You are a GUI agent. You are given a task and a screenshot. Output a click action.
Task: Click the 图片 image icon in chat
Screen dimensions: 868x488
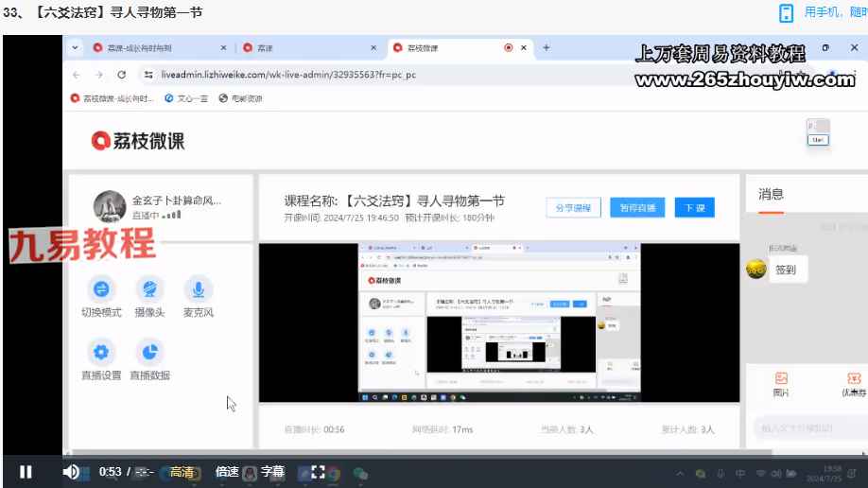point(781,378)
